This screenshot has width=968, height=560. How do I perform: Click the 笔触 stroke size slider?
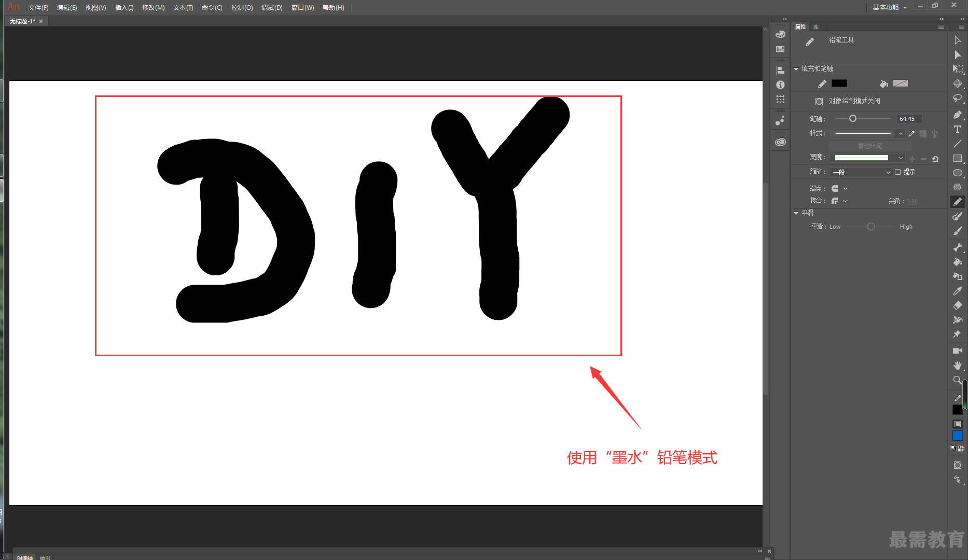pos(863,119)
